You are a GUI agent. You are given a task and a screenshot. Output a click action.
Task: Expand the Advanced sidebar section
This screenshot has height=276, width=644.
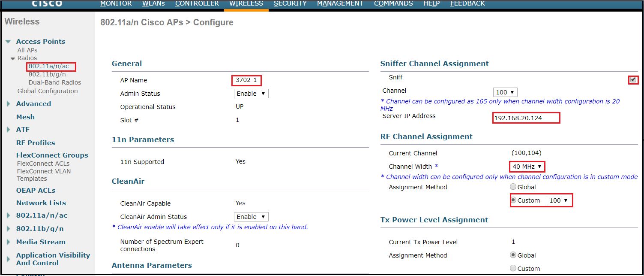point(9,103)
